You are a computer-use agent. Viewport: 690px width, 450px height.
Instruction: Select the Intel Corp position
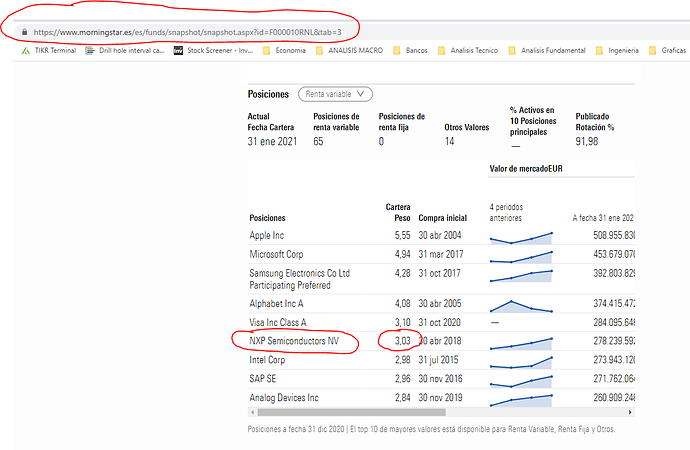pyautogui.click(x=267, y=360)
